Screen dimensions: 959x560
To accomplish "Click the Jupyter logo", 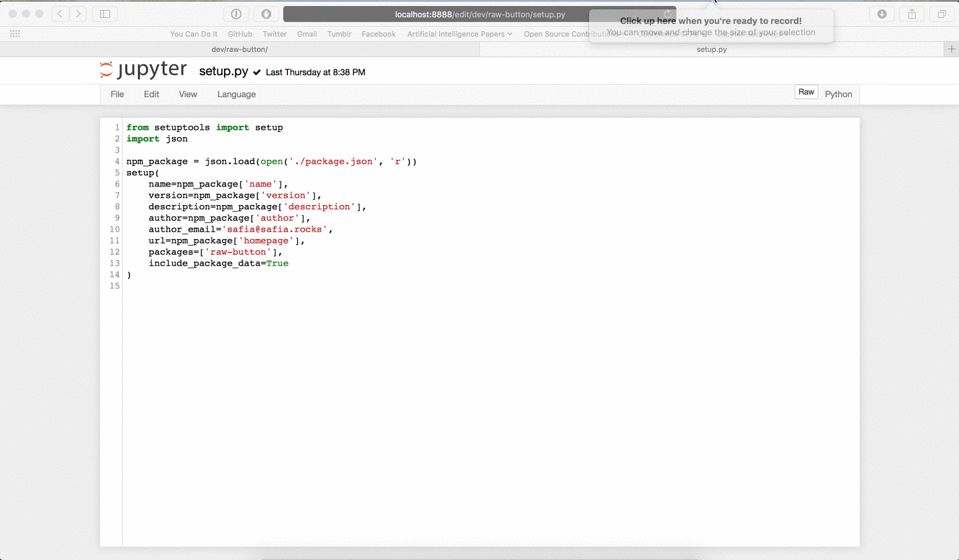I will point(143,70).
